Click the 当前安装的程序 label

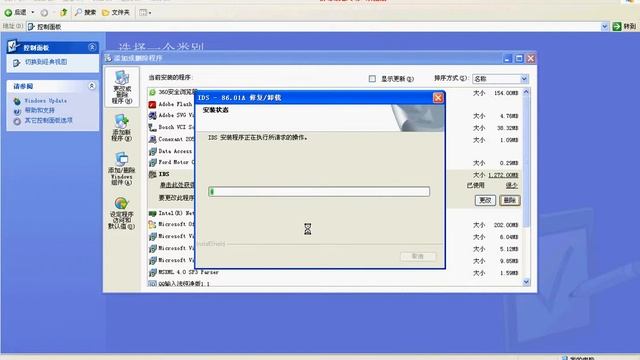(170, 78)
